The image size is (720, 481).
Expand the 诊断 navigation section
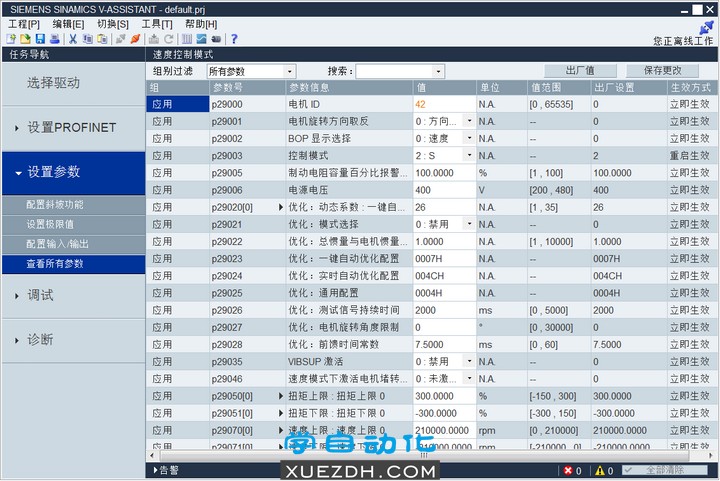click(73, 340)
